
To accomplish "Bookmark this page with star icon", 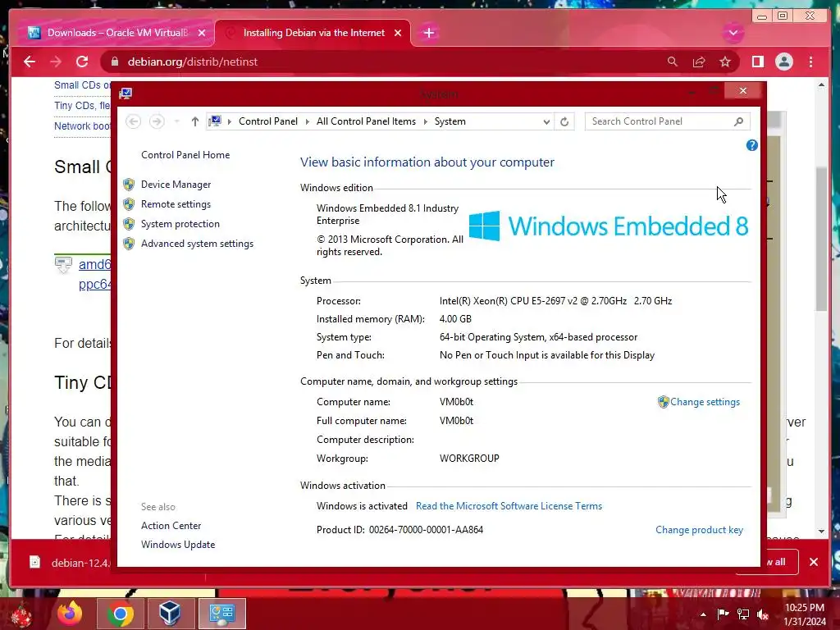I will click(x=725, y=62).
